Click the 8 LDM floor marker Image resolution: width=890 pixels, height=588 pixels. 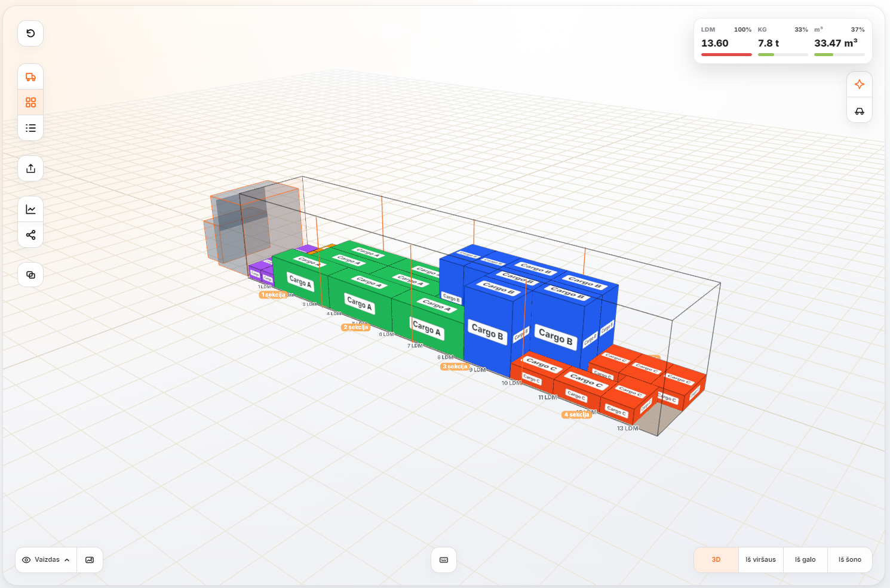tap(446, 358)
